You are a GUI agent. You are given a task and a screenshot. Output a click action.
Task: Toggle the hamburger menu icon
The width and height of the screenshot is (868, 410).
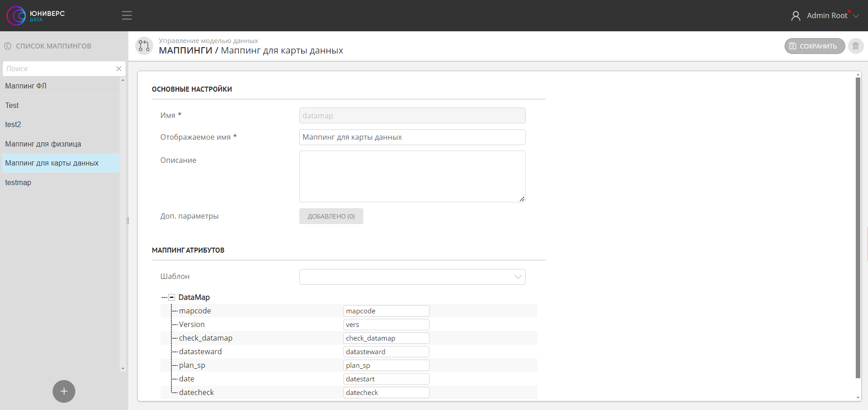(127, 15)
